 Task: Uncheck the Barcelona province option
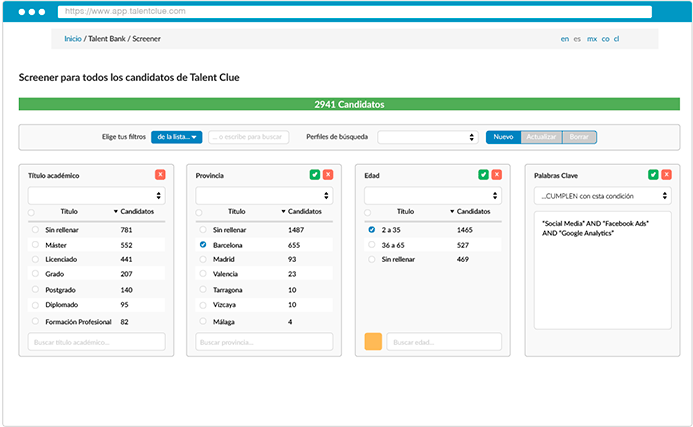point(203,244)
